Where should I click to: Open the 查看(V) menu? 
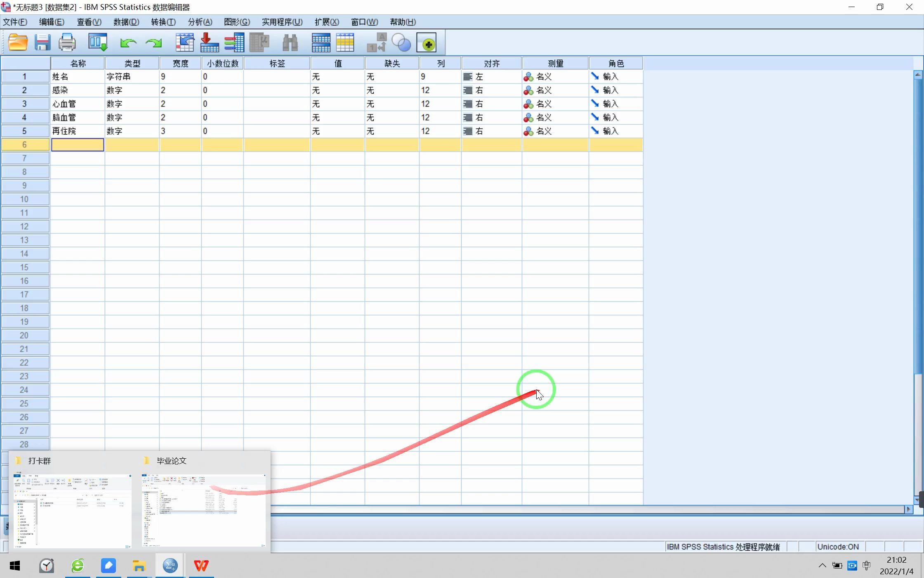pyautogui.click(x=89, y=22)
